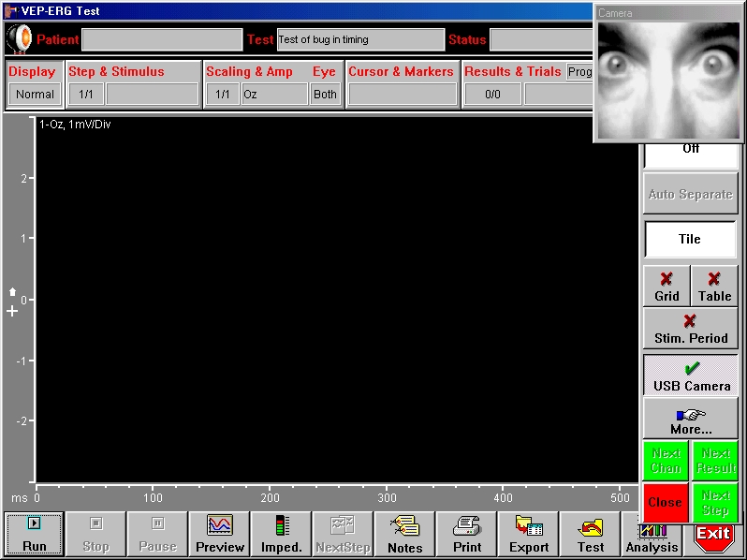
Task: Export the recorded data
Action: point(529,534)
